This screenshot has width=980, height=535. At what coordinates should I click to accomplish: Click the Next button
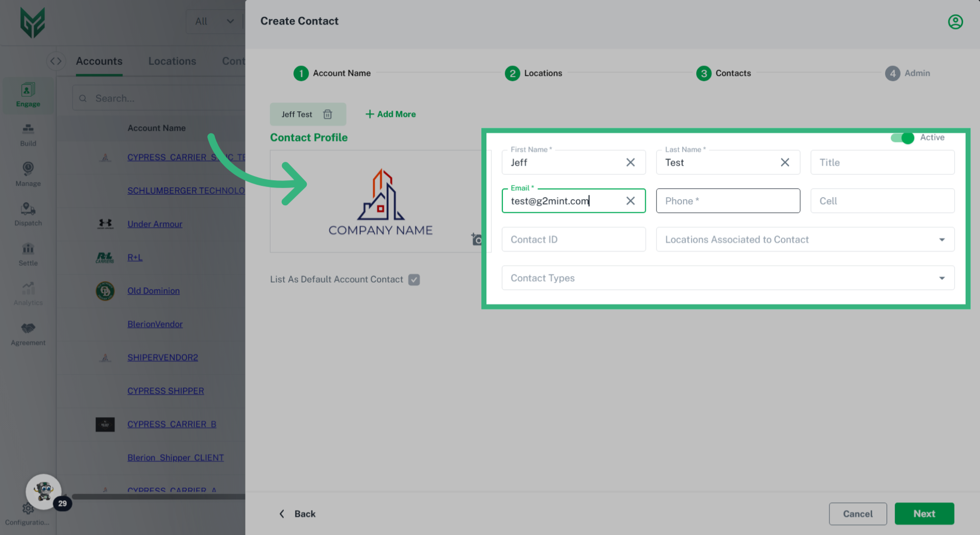click(924, 514)
